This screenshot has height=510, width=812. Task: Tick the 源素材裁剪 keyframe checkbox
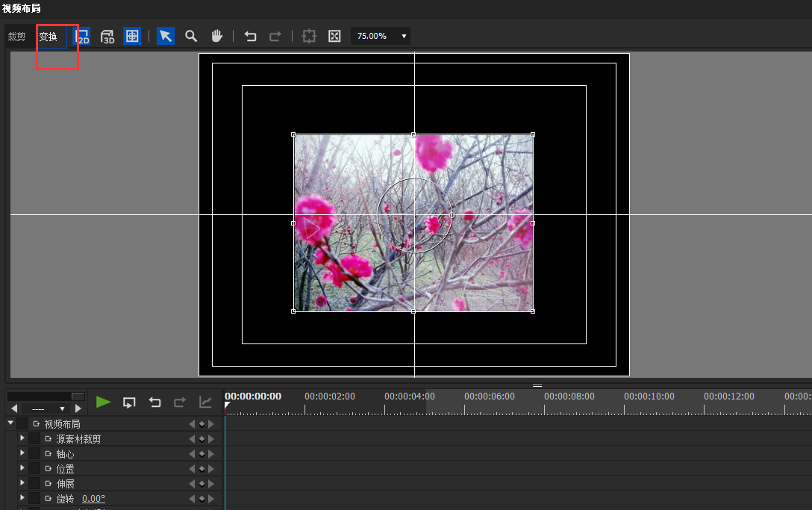coord(34,439)
